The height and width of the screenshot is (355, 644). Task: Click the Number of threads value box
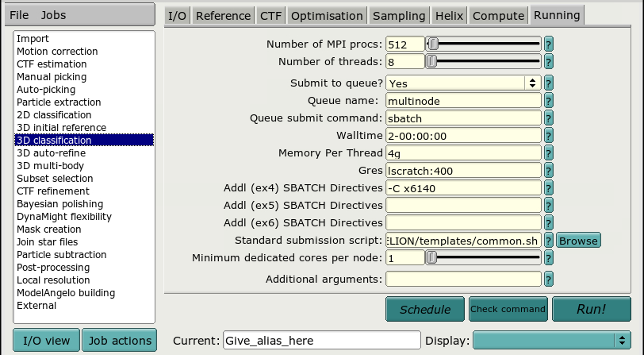[405, 62]
